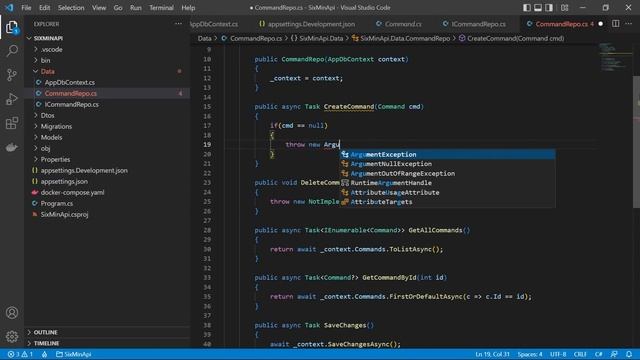Open AppDbContext.cs in explorer
This screenshot has height=360, width=640.
(69, 82)
